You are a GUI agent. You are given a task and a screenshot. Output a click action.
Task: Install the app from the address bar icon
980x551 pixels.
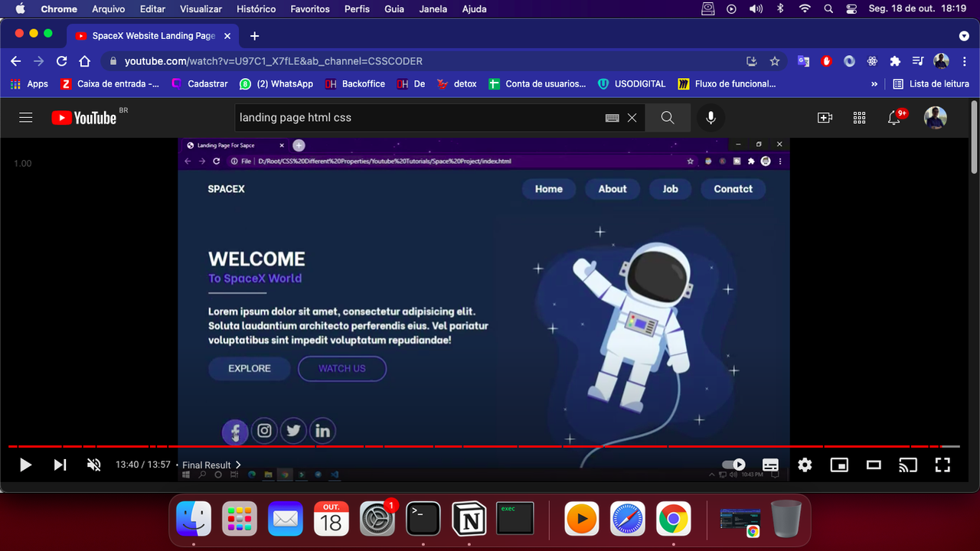click(752, 61)
